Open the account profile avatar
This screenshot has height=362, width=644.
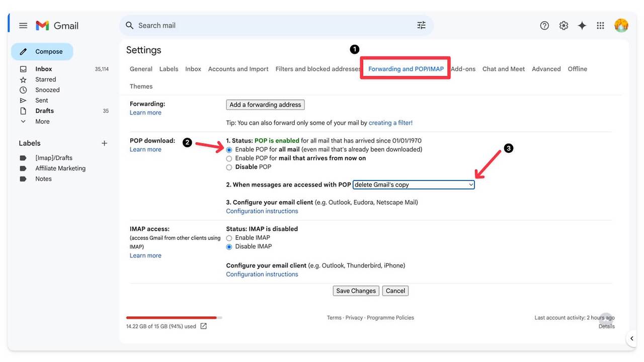pos(621,26)
